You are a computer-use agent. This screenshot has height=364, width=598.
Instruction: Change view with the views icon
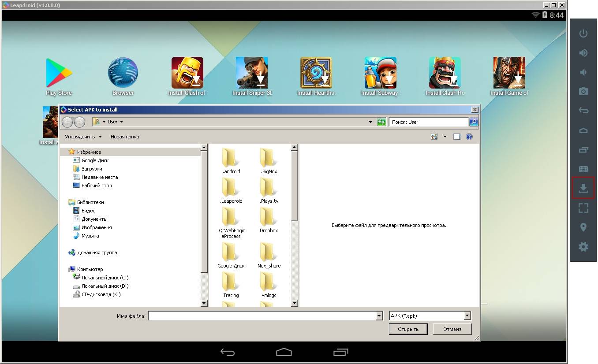tap(434, 137)
